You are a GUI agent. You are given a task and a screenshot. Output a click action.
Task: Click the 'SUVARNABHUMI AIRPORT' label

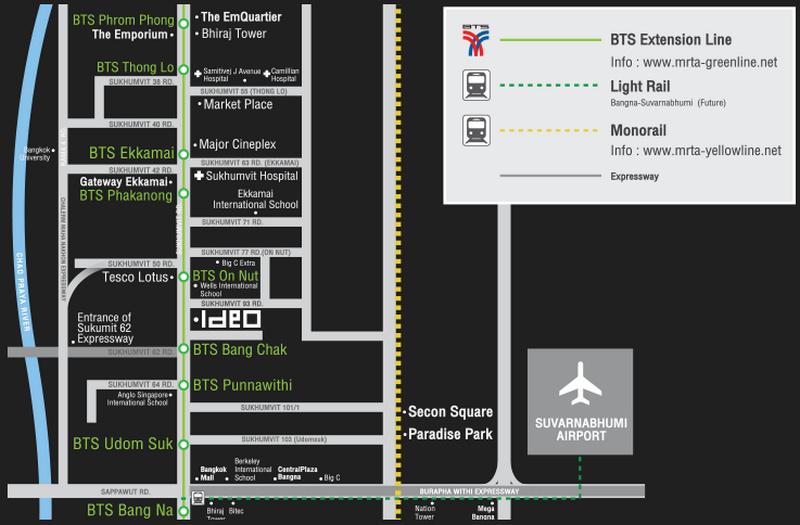(581, 429)
